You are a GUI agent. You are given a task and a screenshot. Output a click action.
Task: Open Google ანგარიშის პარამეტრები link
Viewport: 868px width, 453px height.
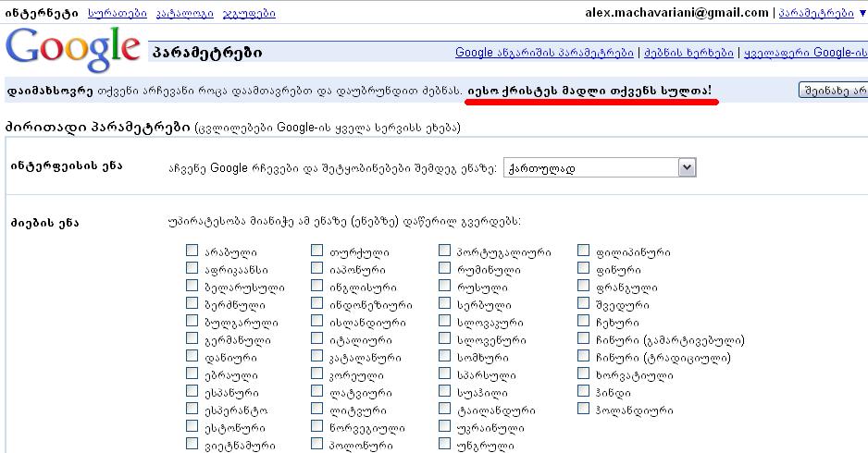(544, 53)
